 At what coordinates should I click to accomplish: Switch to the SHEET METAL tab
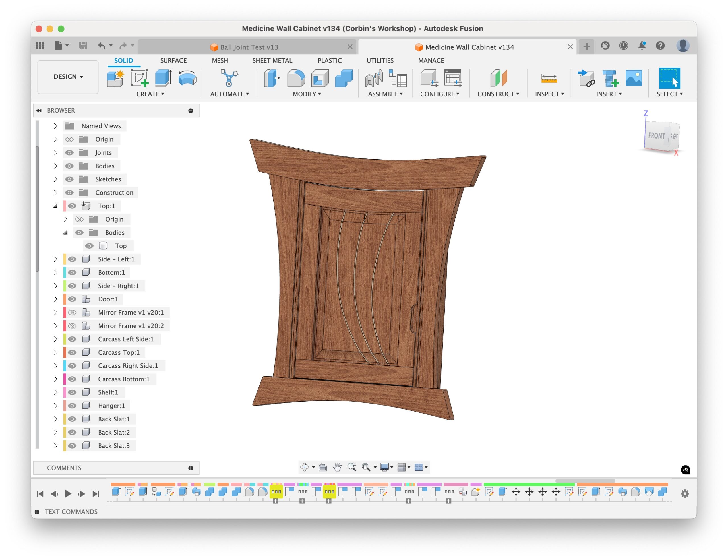pyautogui.click(x=272, y=60)
